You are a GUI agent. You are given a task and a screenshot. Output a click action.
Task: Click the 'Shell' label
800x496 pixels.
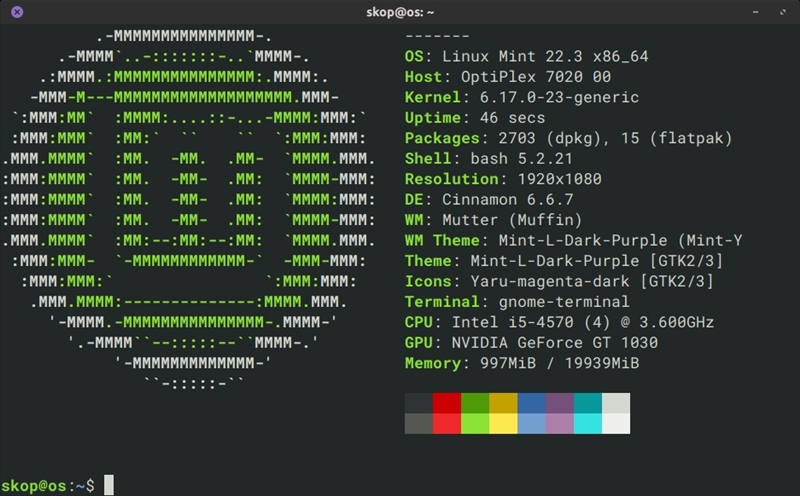point(428,159)
